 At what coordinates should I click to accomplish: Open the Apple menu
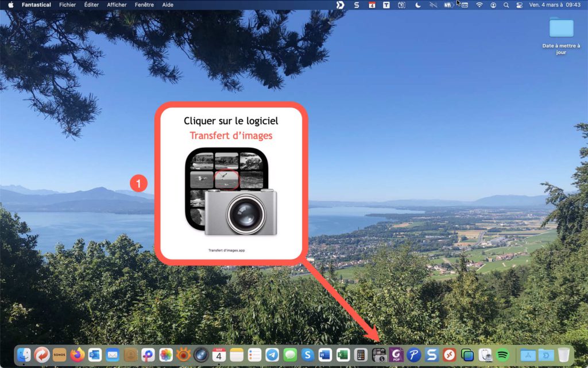[10, 5]
